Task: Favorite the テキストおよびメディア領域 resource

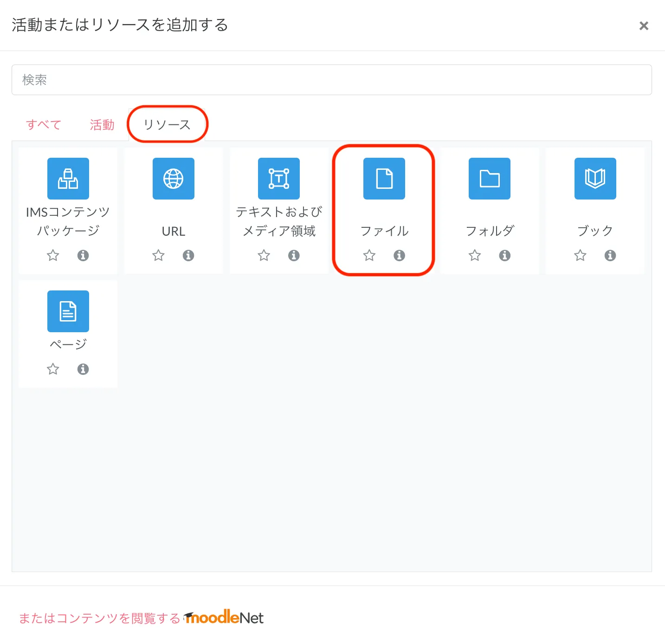Action: pos(264,255)
